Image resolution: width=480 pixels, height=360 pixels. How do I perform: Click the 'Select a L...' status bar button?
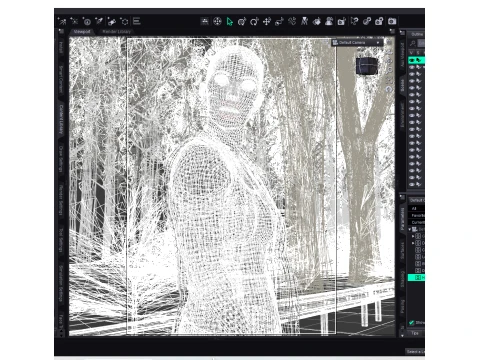[415, 352]
